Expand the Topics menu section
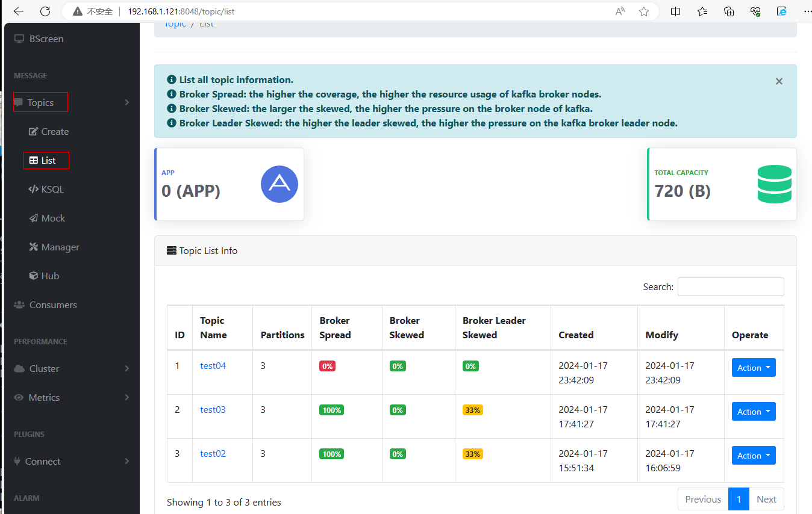 (41, 103)
